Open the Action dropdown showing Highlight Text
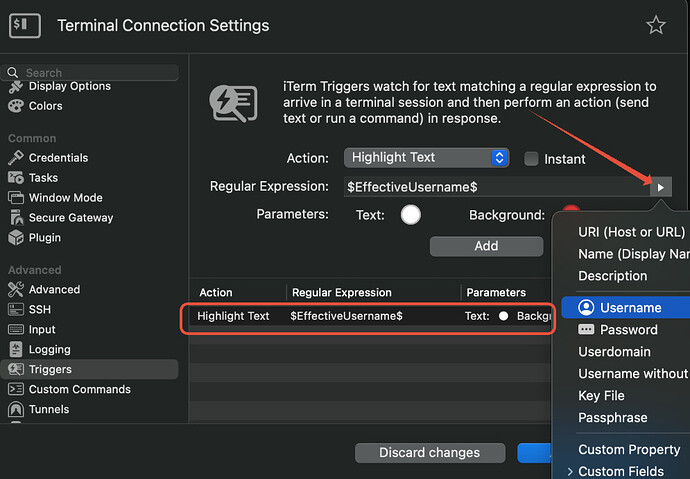 (x=426, y=157)
